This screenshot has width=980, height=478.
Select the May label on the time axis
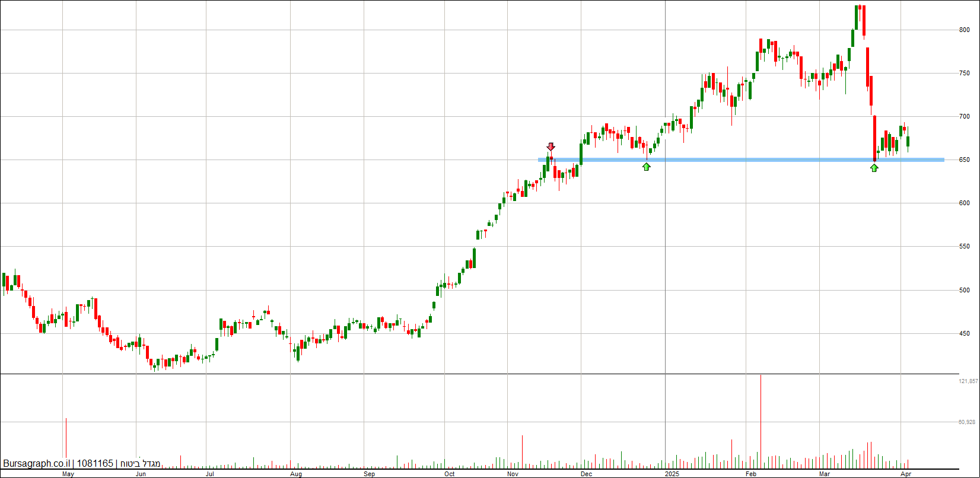tap(68, 474)
